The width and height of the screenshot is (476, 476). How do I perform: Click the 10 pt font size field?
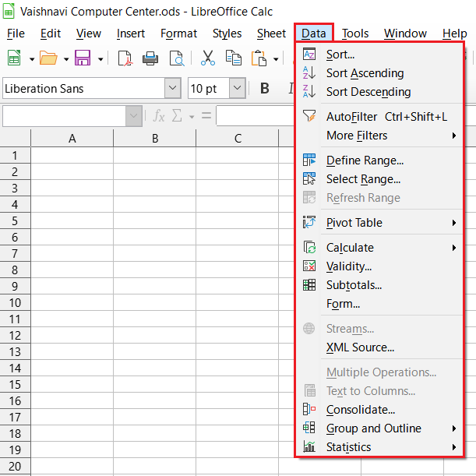coord(209,88)
